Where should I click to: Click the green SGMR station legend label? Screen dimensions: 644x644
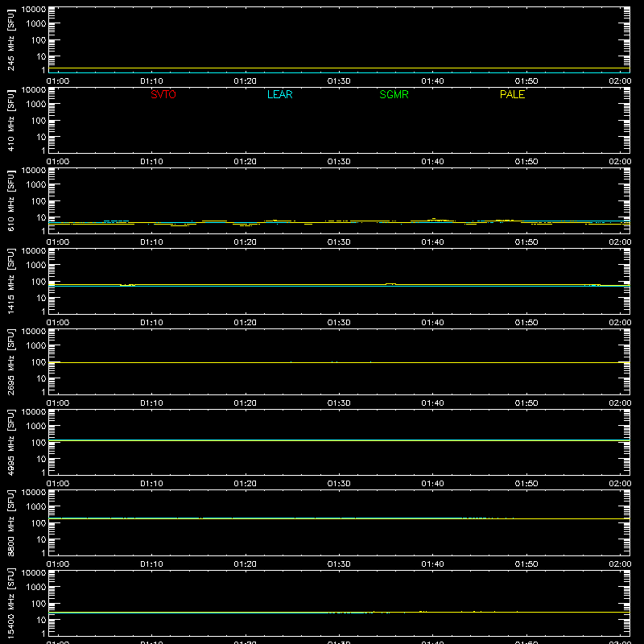(394, 94)
